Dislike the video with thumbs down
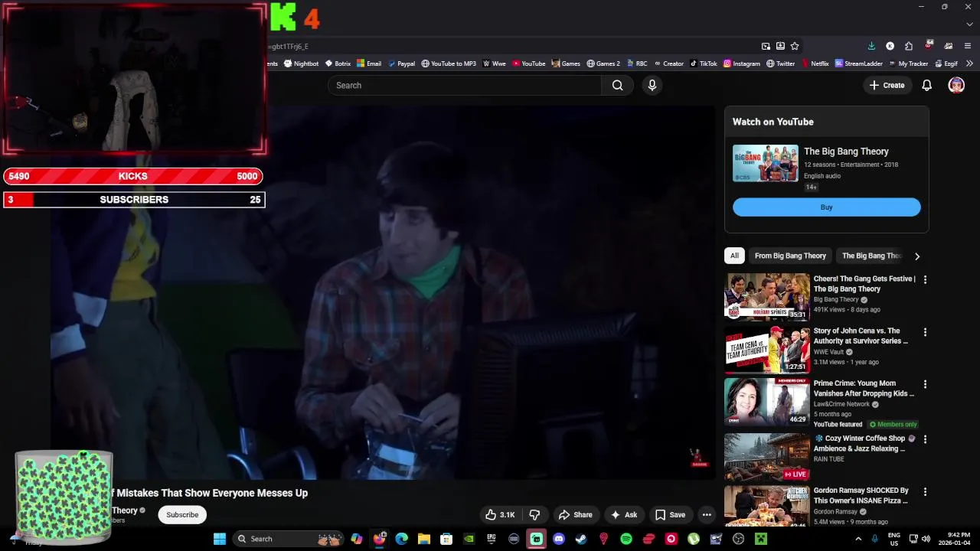Image resolution: width=980 pixels, height=551 pixels. click(x=534, y=515)
